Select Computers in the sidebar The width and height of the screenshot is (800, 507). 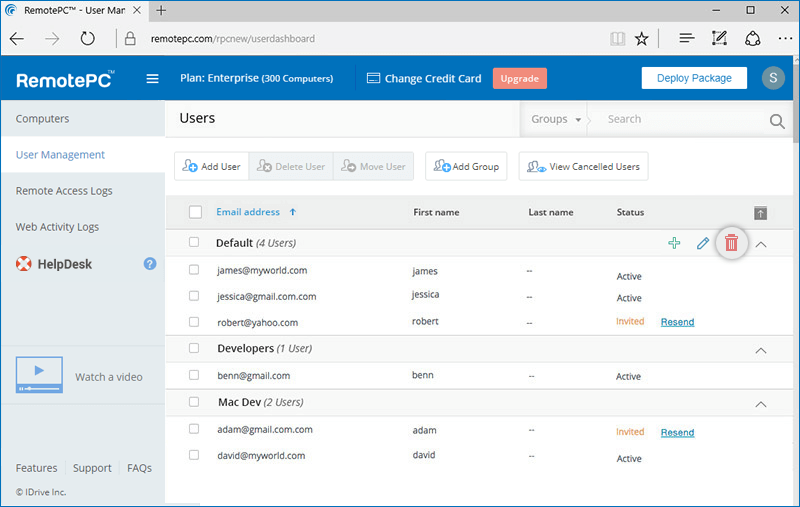(x=42, y=118)
